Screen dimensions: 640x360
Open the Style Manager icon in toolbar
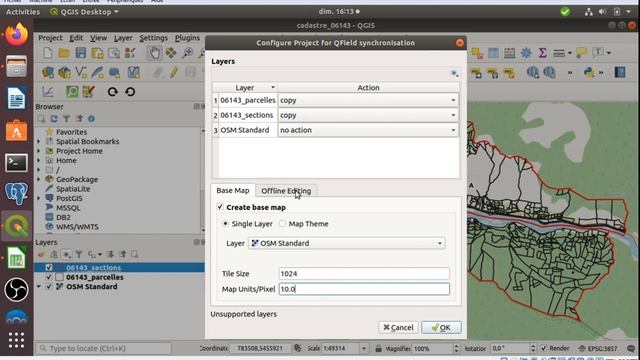(130, 53)
